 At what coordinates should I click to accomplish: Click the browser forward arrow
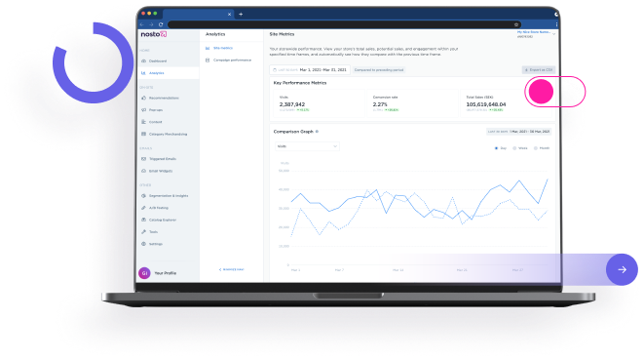[x=151, y=24]
